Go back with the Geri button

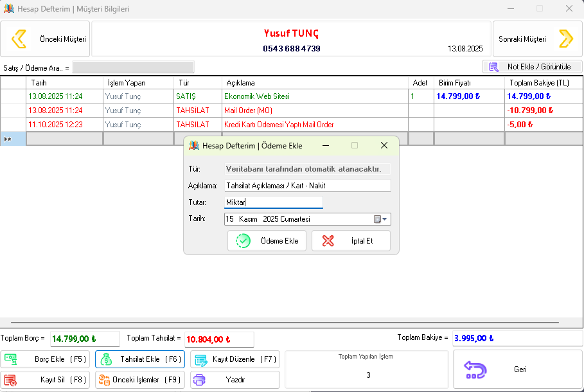pyautogui.click(x=518, y=370)
